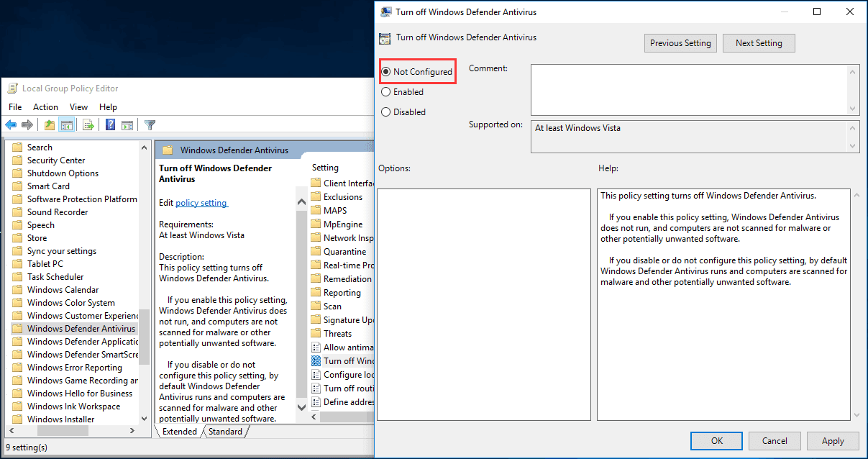The width and height of the screenshot is (868, 459).
Task: Select the Reporting setting row
Action: pos(342,293)
